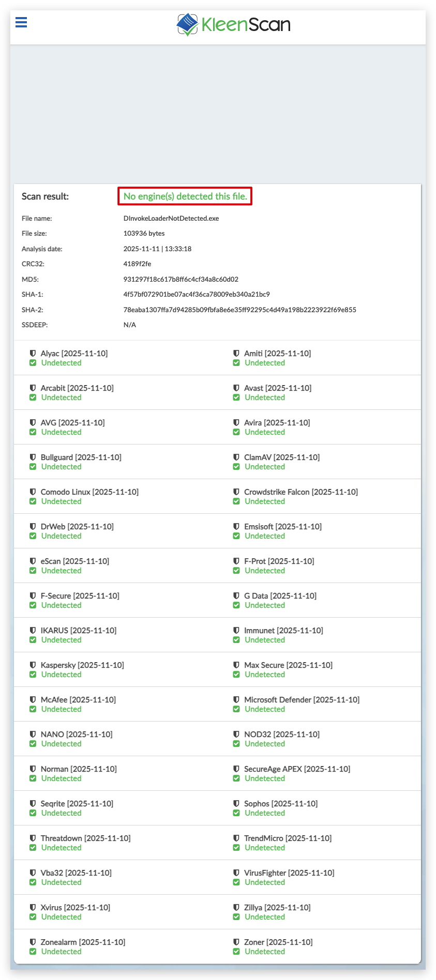This screenshot has width=436, height=980.
Task: Select the SHA-2 hash value
Action: click(239, 310)
